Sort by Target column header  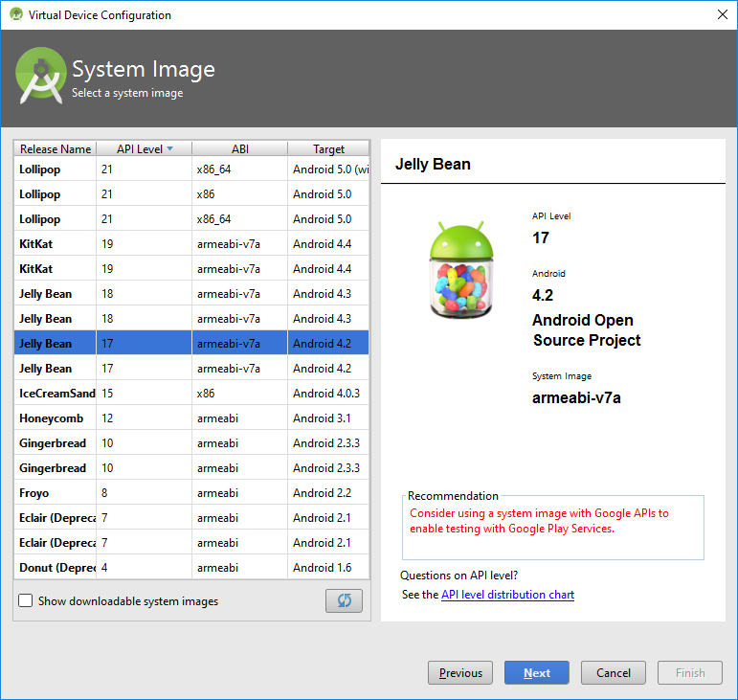[328, 148]
